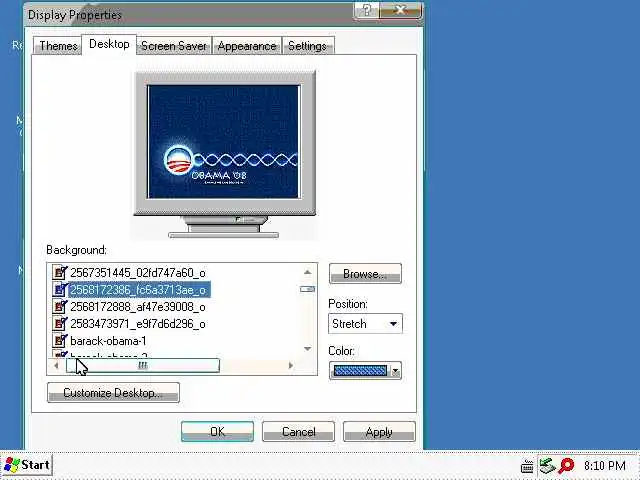This screenshot has width=640, height=480.
Task: Click the Cancel button
Action: click(298, 431)
